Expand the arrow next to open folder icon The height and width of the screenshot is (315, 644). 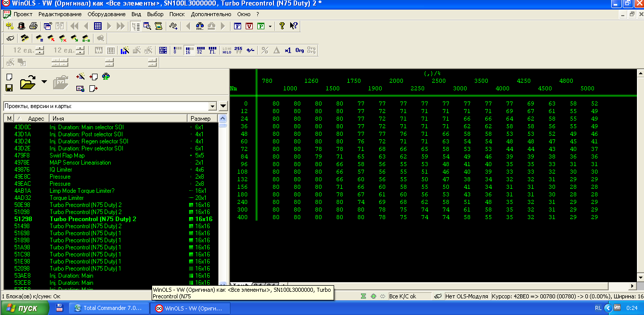(44, 82)
